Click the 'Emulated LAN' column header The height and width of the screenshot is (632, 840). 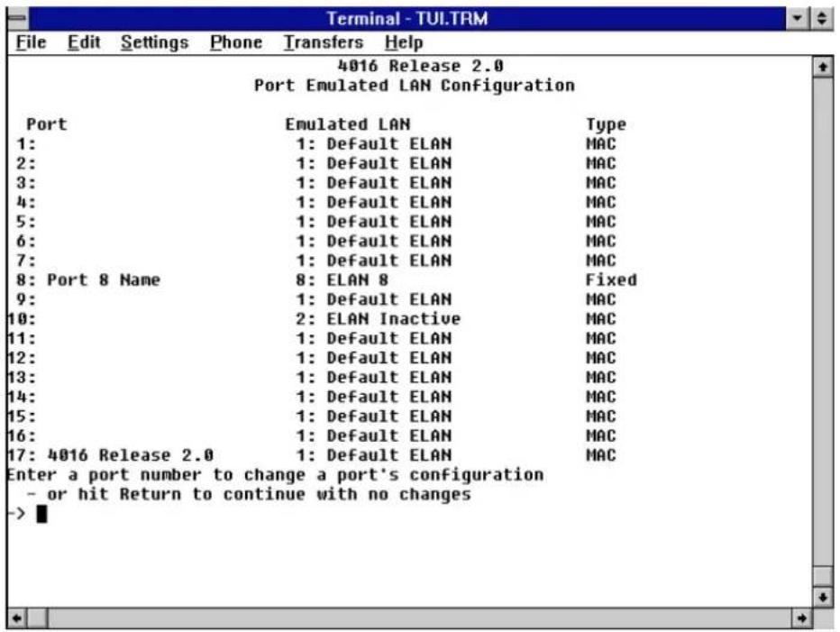[348, 124]
